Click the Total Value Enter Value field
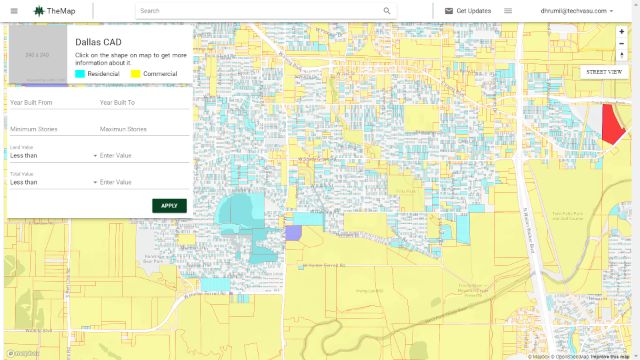 144,182
